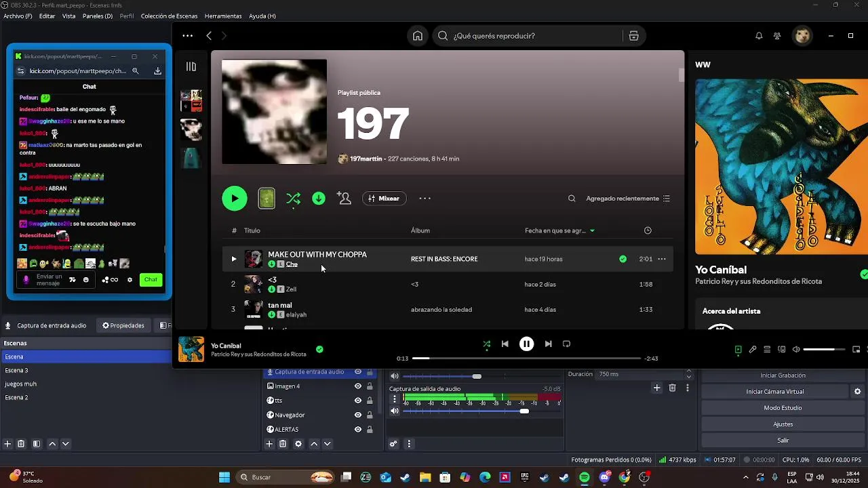The image size is (868, 488).
Task: Sort by the Fecha en que se agregó column
Action: point(559,230)
